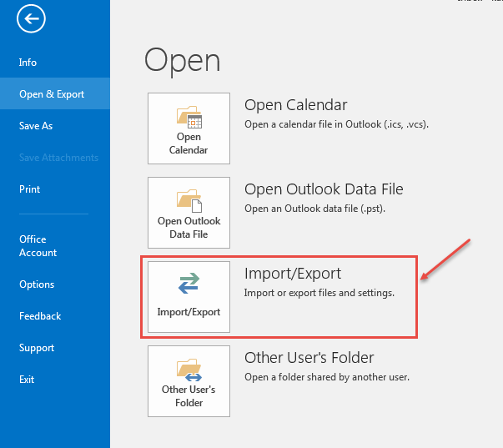Click Exit to close Outlook
Viewport: 503px width, 448px height.
(x=27, y=380)
